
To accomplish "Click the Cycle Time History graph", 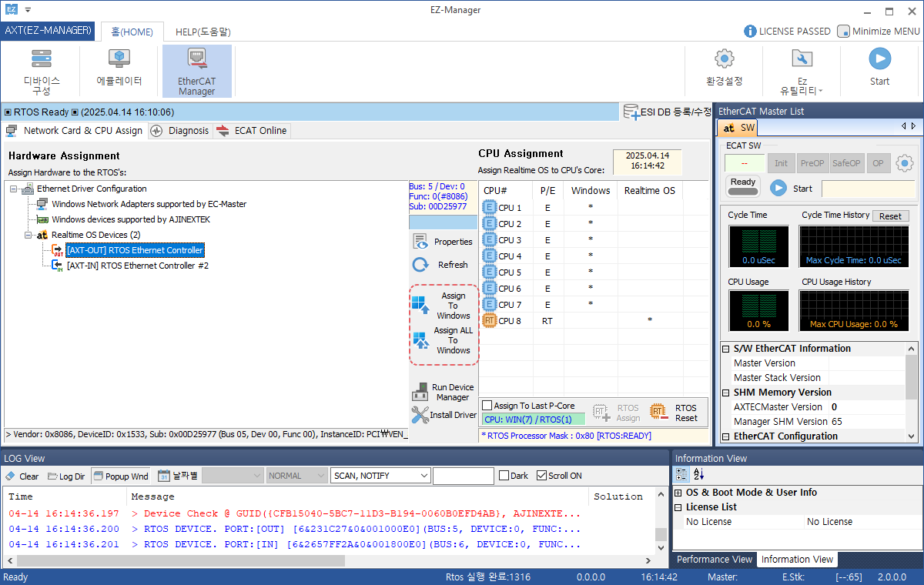I will (854, 246).
